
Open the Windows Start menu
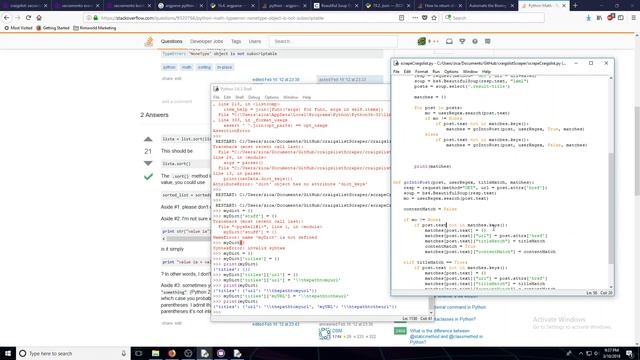coord(8,353)
